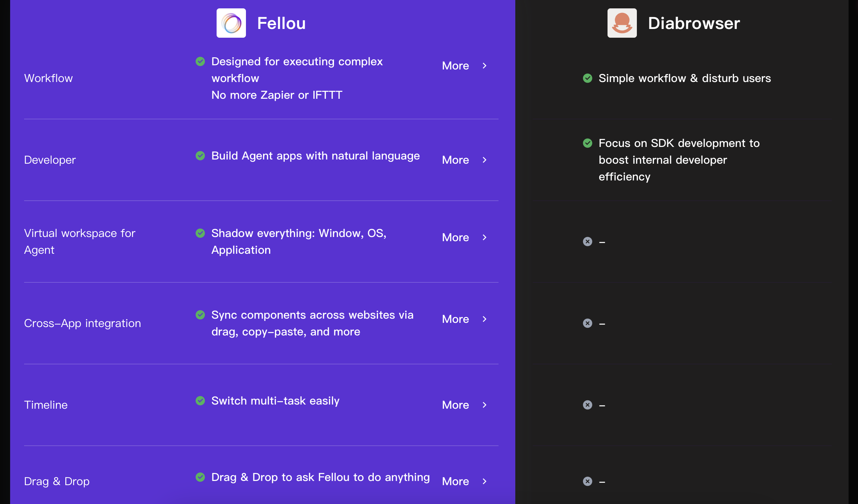Viewport: 858px width, 504px height.
Task: Click the Fellou heading text
Action: point(282,23)
